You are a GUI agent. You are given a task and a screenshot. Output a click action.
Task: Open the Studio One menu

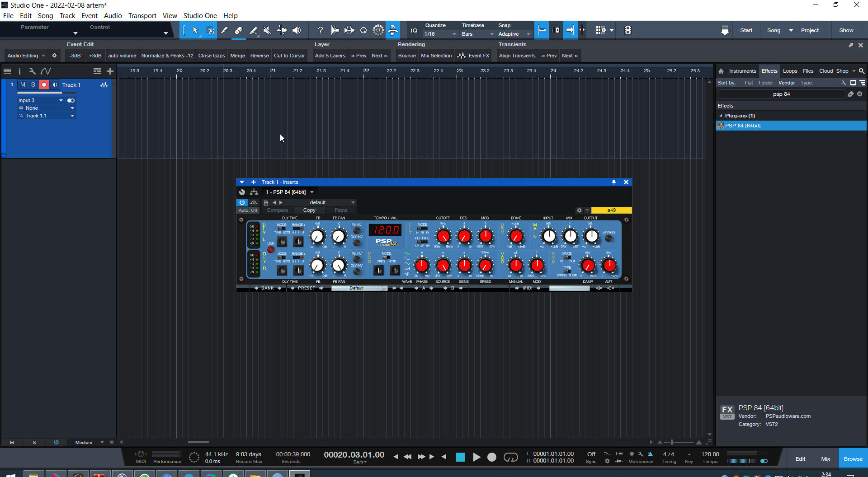pyautogui.click(x=200, y=15)
